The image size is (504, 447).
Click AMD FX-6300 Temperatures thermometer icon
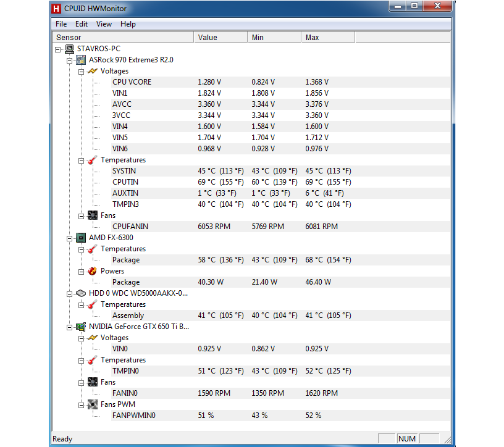pyautogui.click(x=93, y=249)
